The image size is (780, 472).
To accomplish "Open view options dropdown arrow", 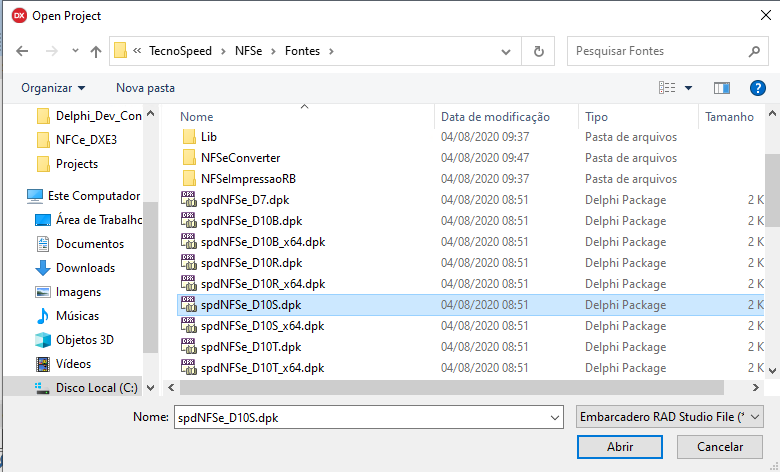I will point(688,88).
